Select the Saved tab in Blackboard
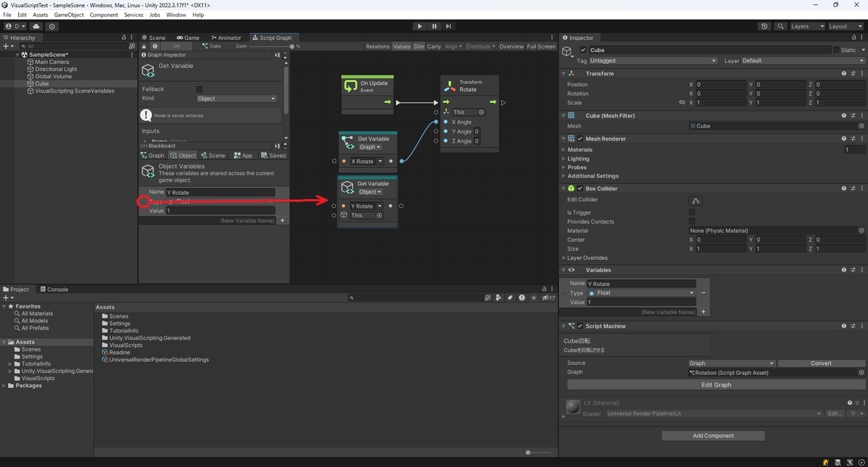This screenshot has width=868, height=467. click(x=273, y=155)
